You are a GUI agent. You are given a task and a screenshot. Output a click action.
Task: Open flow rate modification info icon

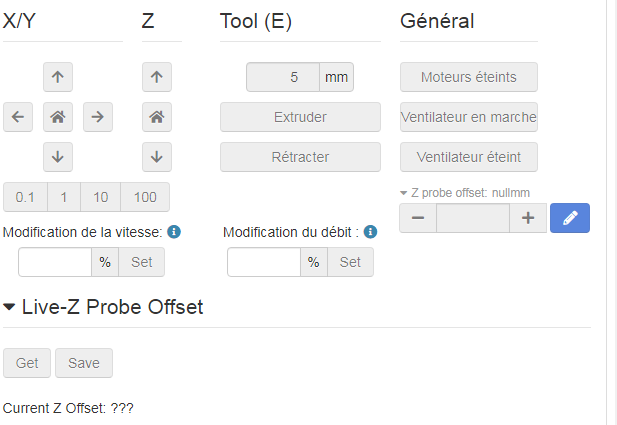coord(370,232)
